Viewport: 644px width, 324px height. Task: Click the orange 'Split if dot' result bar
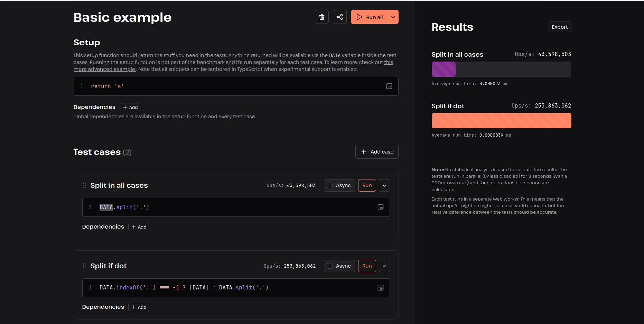[501, 121]
